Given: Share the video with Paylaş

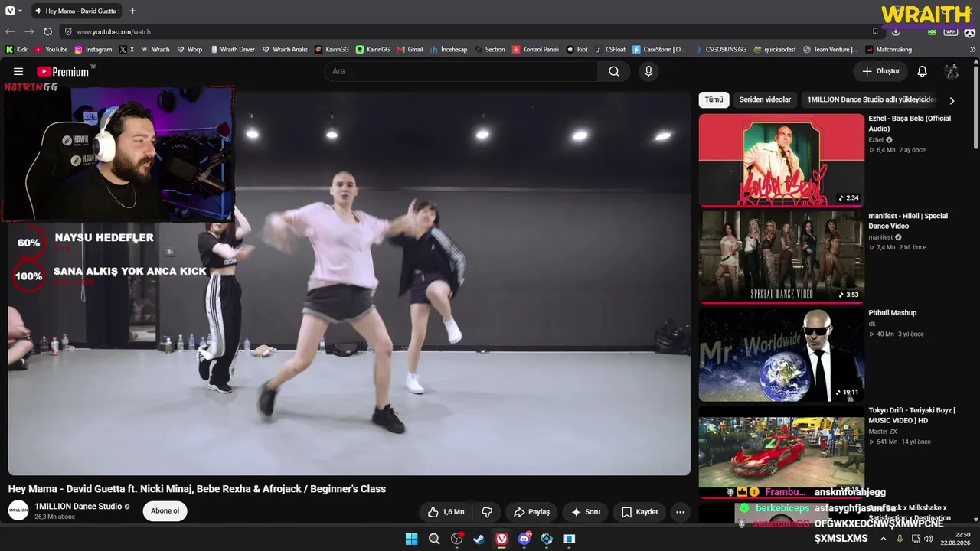Looking at the screenshot, I should [x=531, y=512].
